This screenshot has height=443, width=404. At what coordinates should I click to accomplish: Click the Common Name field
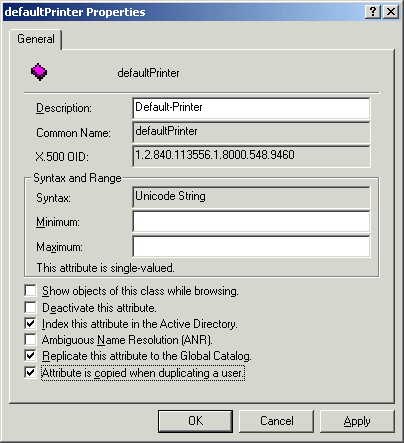(x=251, y=132)
